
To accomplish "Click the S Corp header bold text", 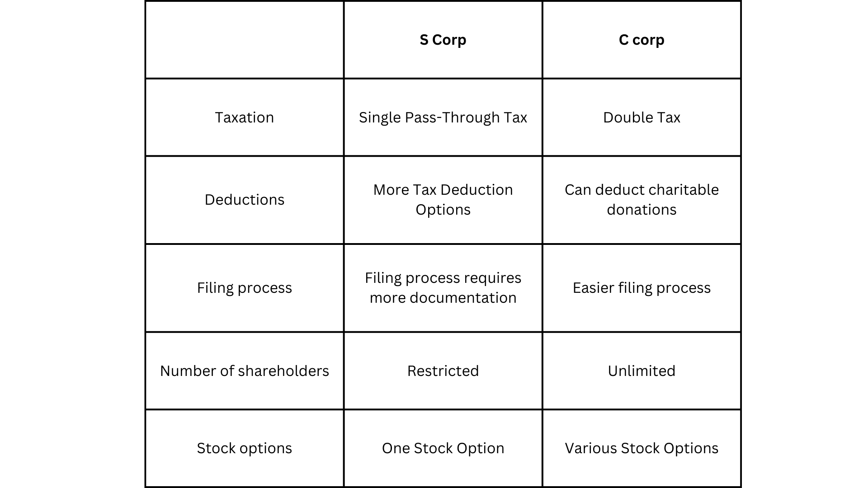I will coord(443,39).
